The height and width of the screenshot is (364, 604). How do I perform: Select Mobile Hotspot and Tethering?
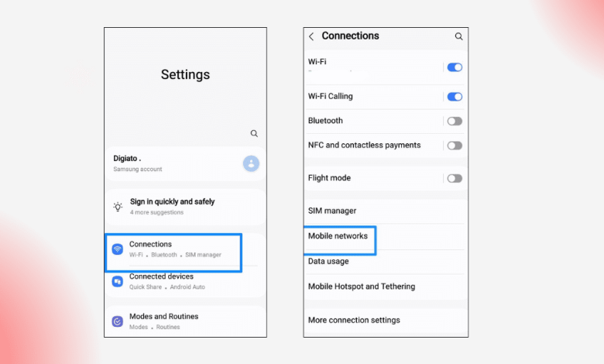tap(362, 287)
